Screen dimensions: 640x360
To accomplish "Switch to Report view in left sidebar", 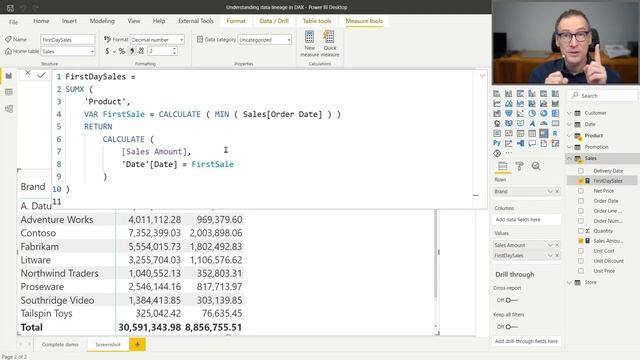I will click(9, 76).
